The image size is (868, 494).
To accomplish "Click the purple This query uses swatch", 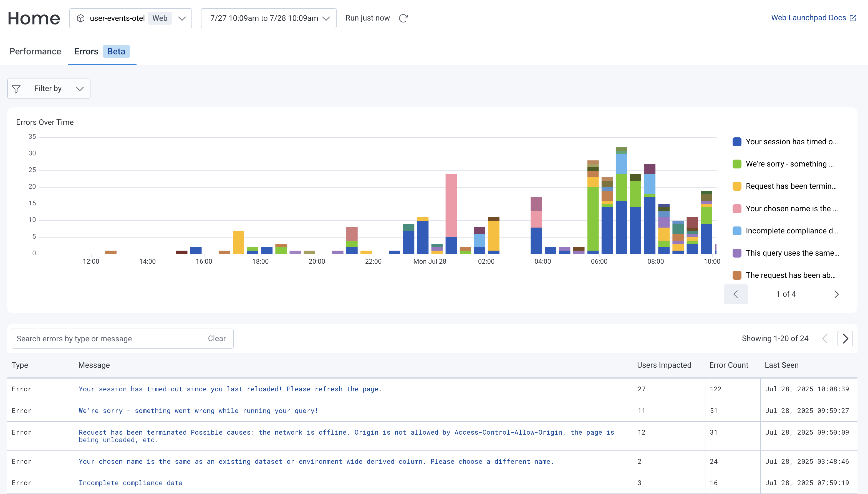I will pyautogui.click(x=737, y=253).
